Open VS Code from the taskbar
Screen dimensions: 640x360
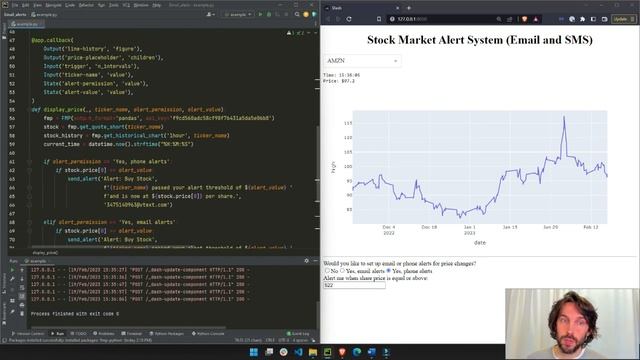click(298, 352)
